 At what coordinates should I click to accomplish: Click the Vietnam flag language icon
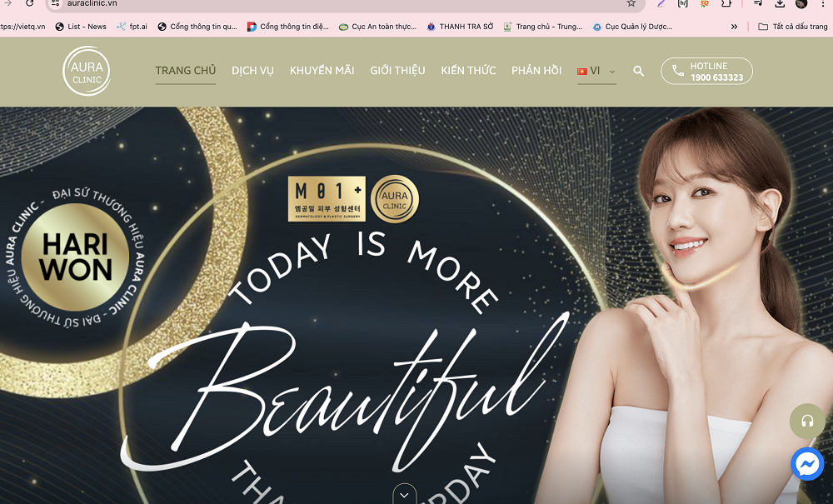tap(582, 71)
